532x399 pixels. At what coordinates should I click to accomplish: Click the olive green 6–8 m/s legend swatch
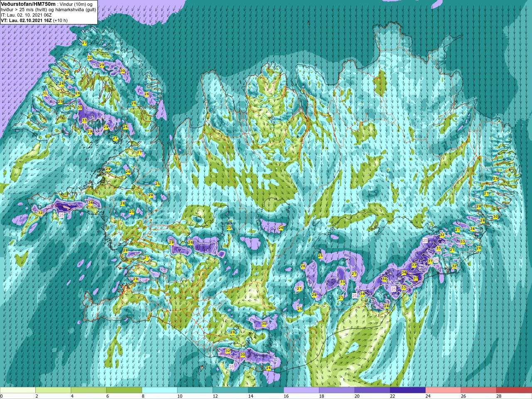click(x=124, y=390)
